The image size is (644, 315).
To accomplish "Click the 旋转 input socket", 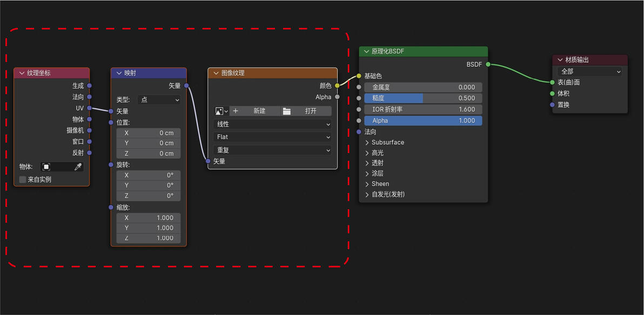I will 111,165.
